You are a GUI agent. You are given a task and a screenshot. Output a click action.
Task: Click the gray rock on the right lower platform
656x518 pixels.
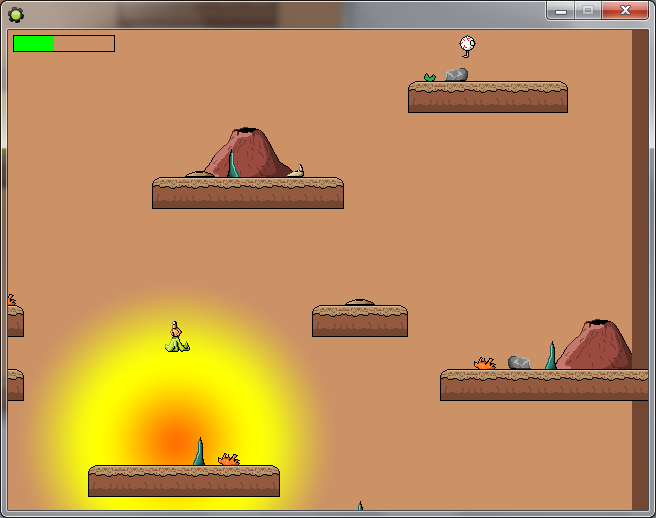point(519,363)
